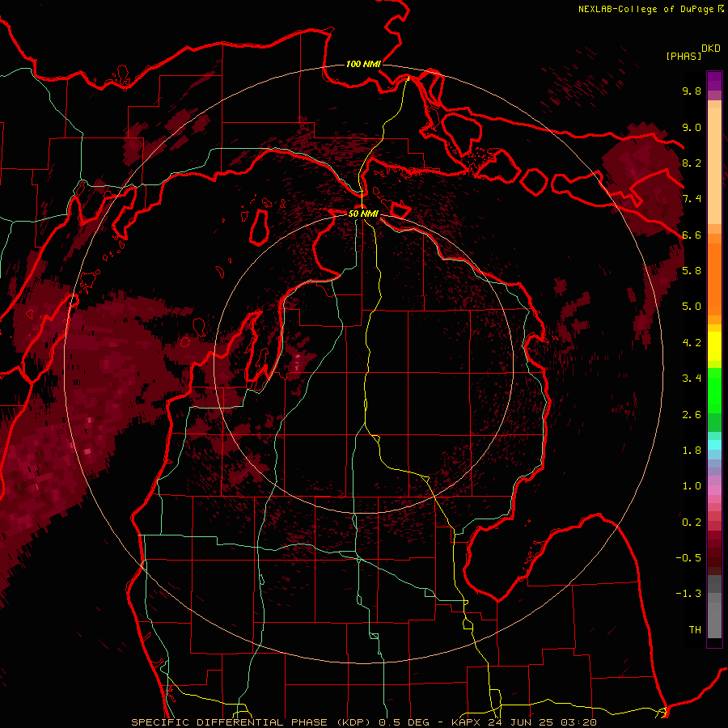Click the -0.5 scale value
The width and height of the screenshot is (728, 728).
(688, 558)
